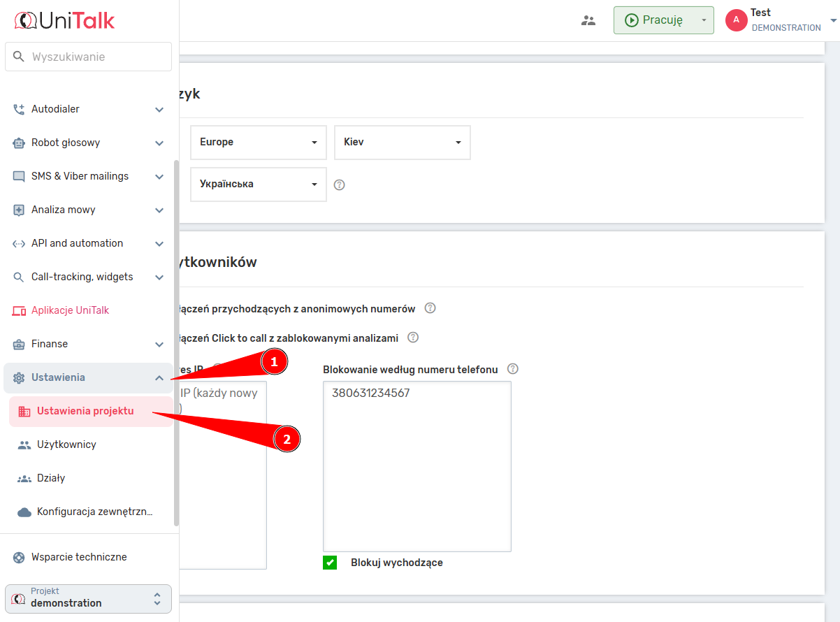Select Ustawienia projektu menu item
The width and height of the screenshot is (840, 622).
click(85, 411)
